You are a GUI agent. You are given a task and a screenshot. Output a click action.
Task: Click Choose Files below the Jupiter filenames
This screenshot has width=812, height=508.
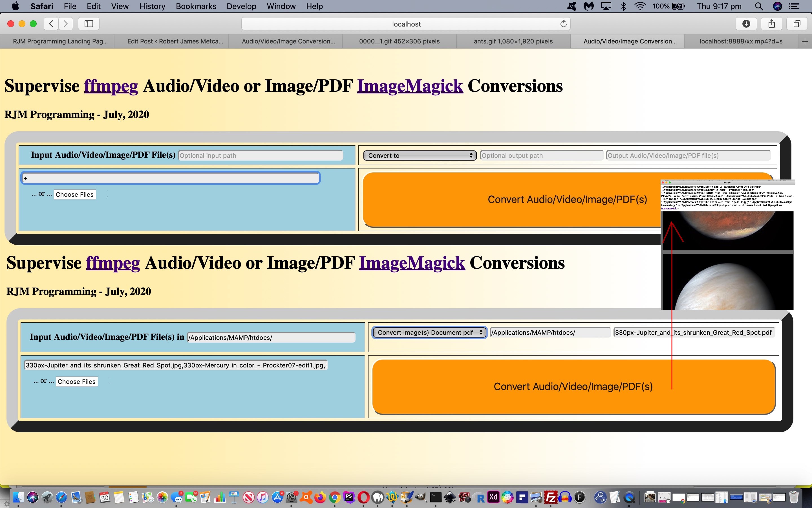(x=76, y=382)
